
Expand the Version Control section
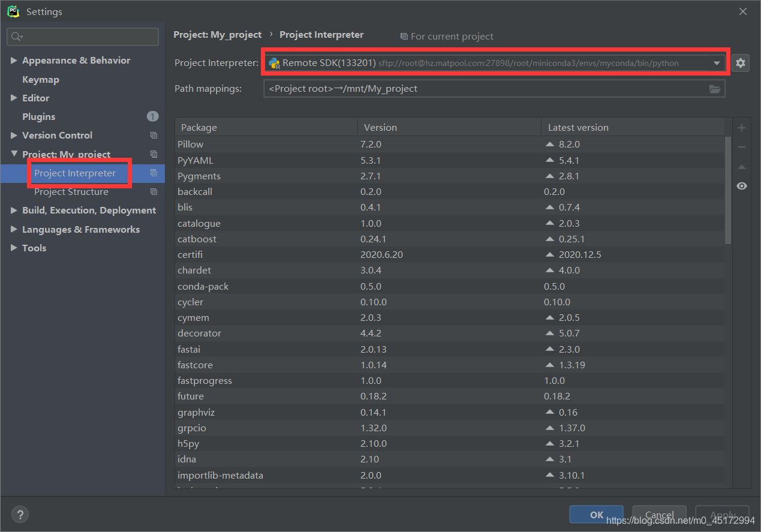(14, 136)
